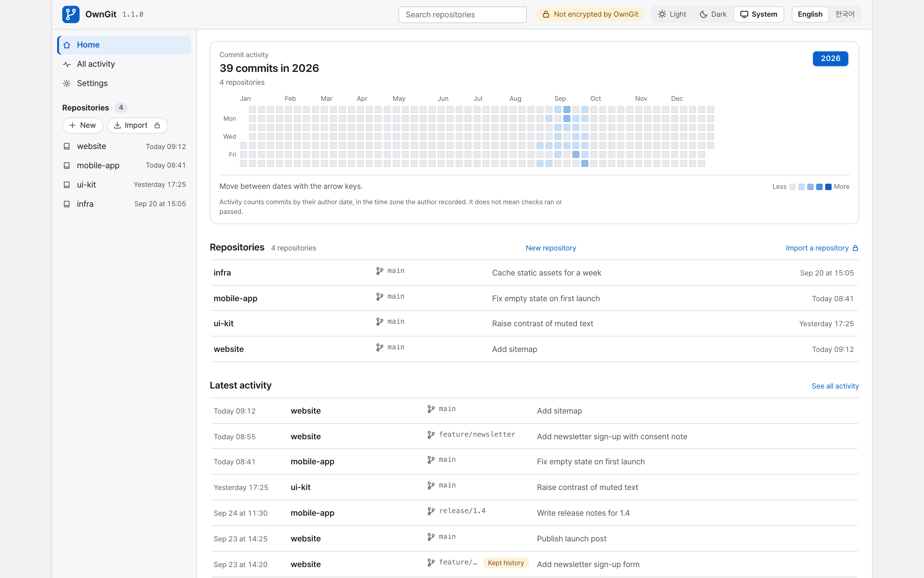Click the moon icon for Dark theme
This screenshot has width=924, height=578.
point(703,14)
